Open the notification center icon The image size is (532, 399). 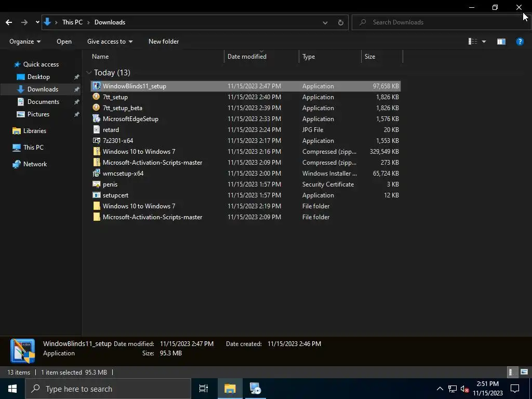[x=515, y=389]
